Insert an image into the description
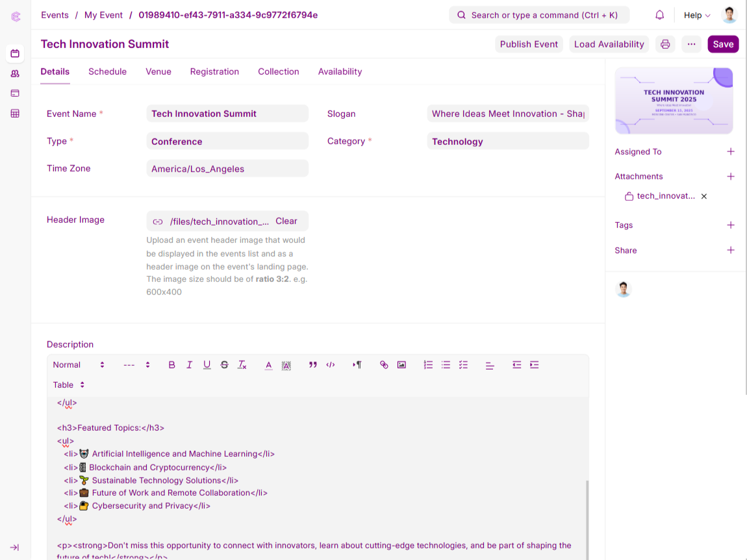 point(401,364)
